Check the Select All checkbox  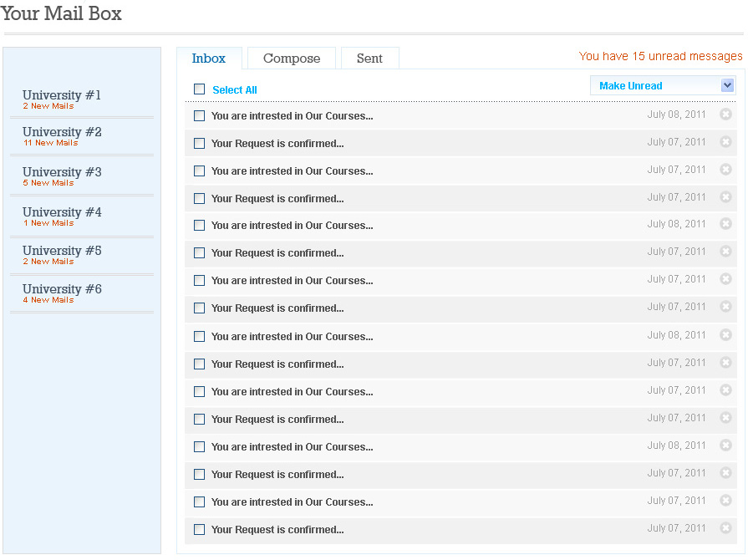click(x=199, y=89)
